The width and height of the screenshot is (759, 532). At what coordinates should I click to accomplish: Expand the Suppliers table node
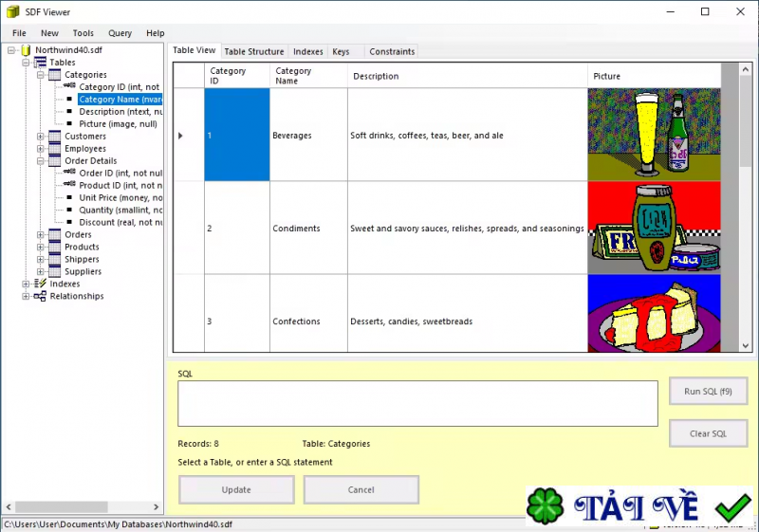coord(41,271)
